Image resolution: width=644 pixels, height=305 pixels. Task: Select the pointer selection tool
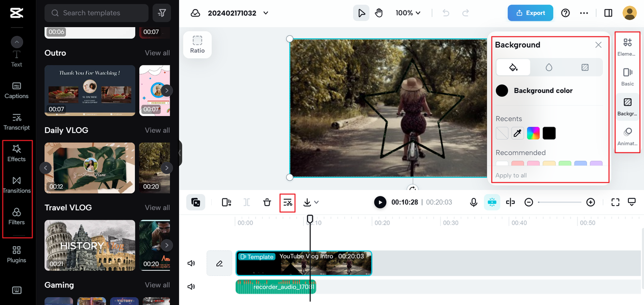click(361, 13)
